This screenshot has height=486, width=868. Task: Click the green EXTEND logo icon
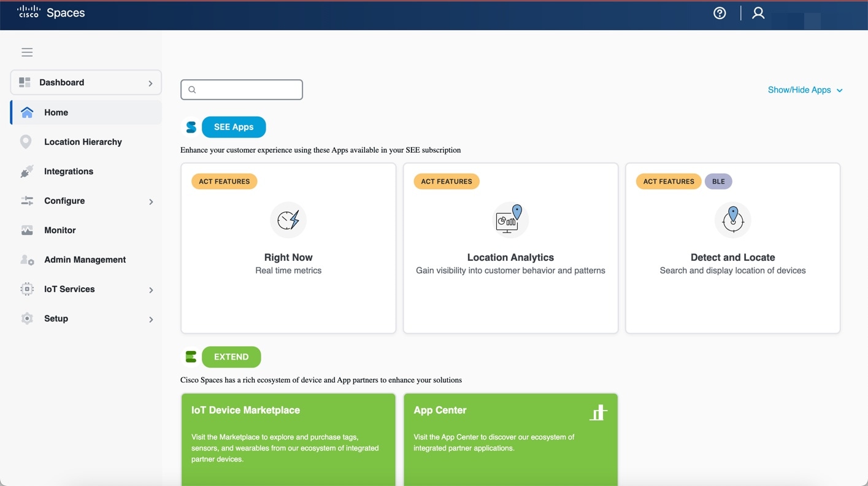coord(191,357)
